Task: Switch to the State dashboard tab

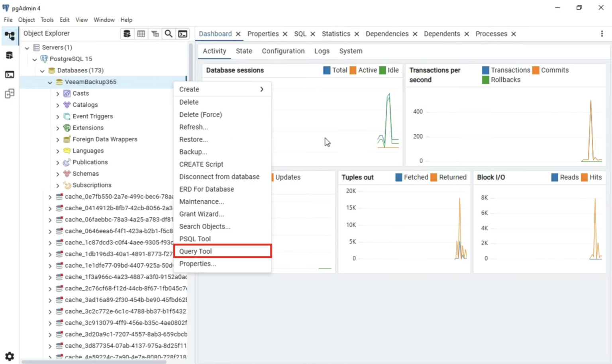Action: coord(244,51)
